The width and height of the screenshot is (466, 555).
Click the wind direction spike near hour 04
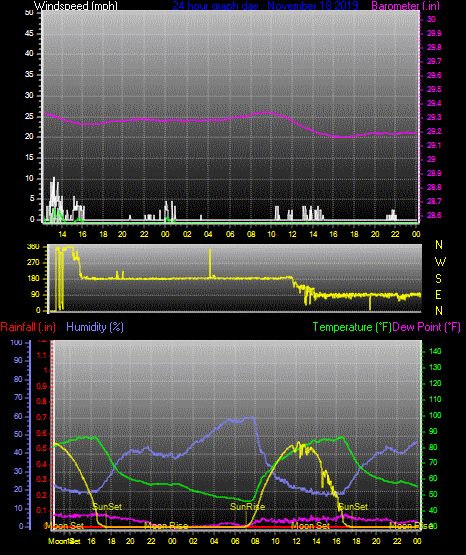[210, 263]
